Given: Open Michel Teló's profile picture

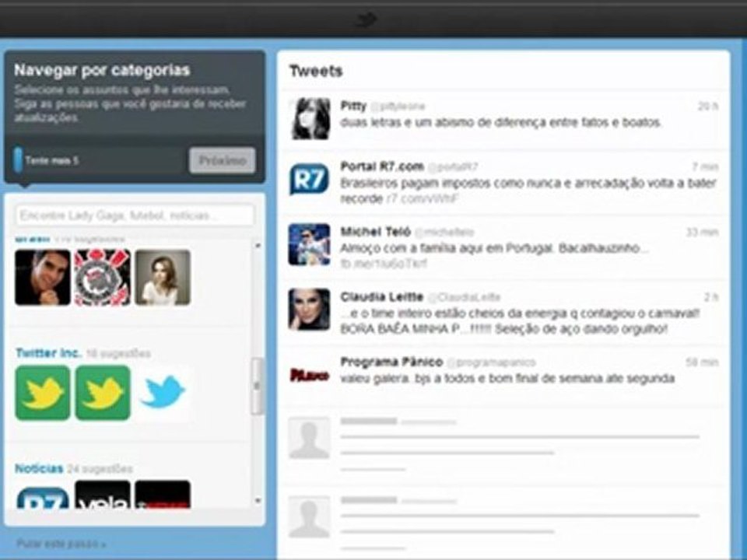Looking at the screenshot, I should (x=310, y=244).
